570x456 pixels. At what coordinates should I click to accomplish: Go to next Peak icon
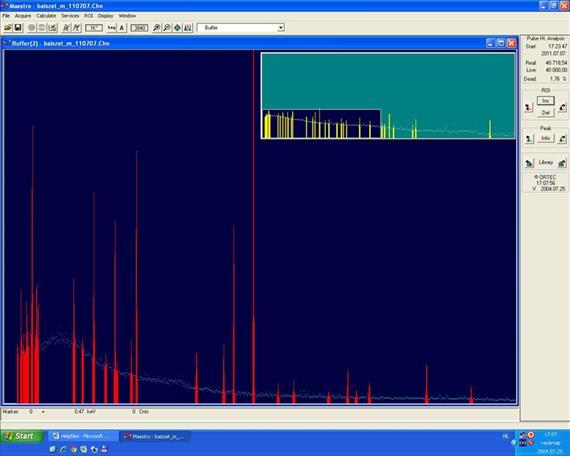[x=562, y=139]
